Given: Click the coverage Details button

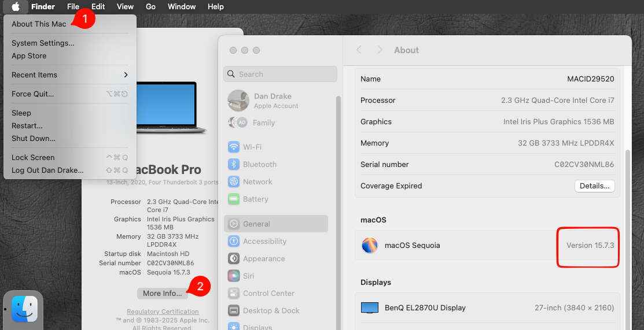Looking at the screenshot, I should [x=594, y=186].
